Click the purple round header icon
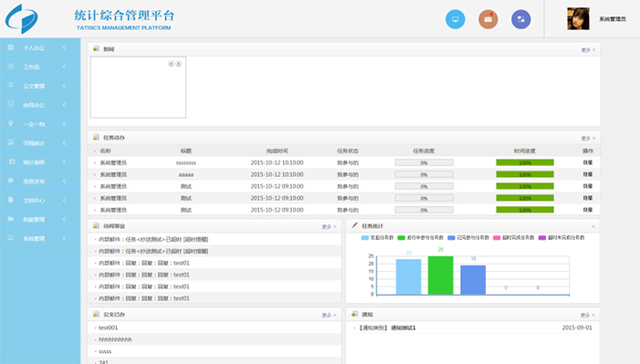The width and height of the screenshot is (640, 364). pos(520,19)
